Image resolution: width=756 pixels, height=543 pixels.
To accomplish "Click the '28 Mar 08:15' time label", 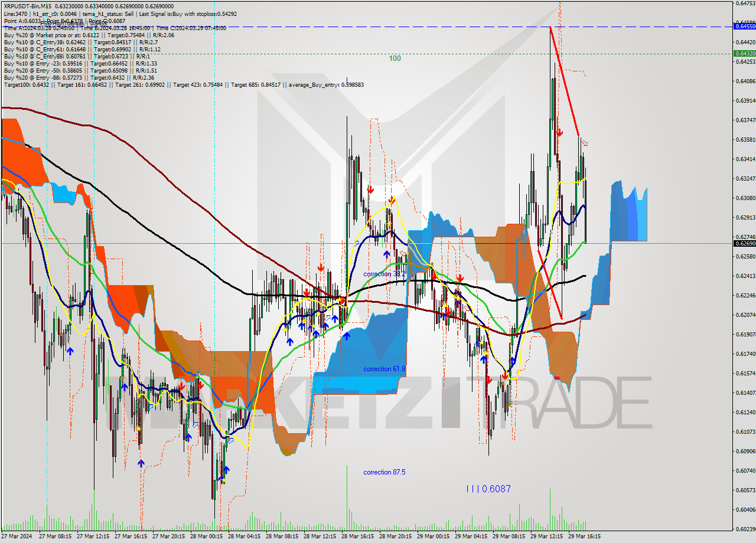I will pos(282,537).
